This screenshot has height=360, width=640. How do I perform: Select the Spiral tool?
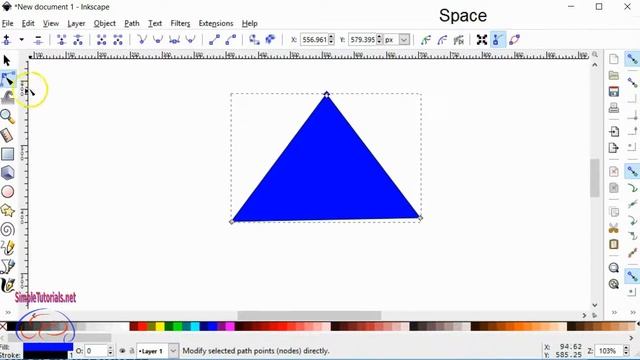click(7, 229)
